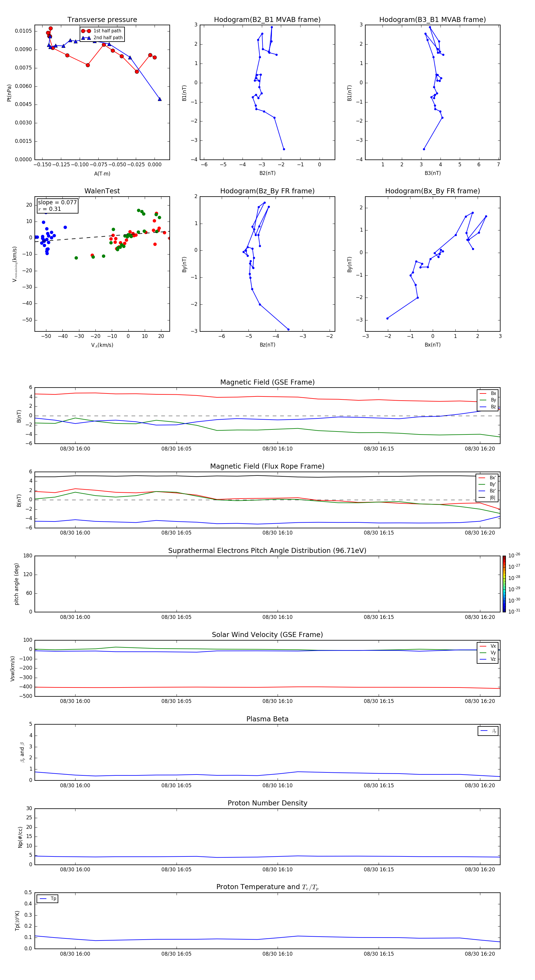Screen dimensions: 535x980
Task: Click the '10^-31' color bar label
Action: [514, 611]
